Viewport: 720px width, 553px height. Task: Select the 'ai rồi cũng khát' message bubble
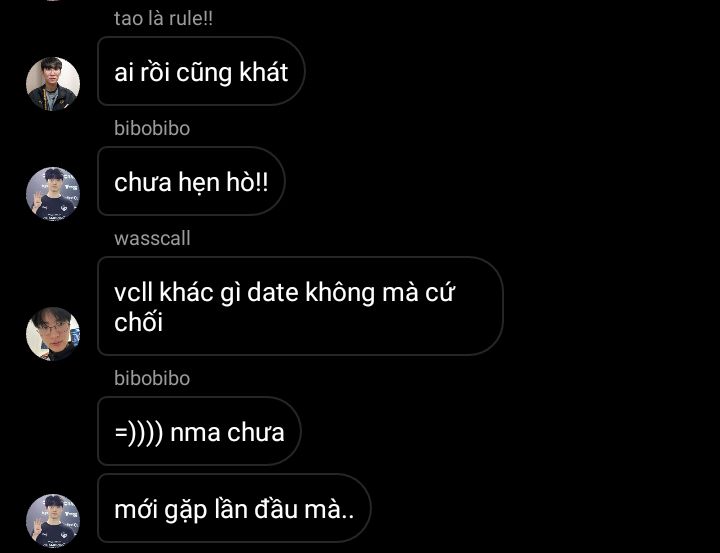point(201,71)
